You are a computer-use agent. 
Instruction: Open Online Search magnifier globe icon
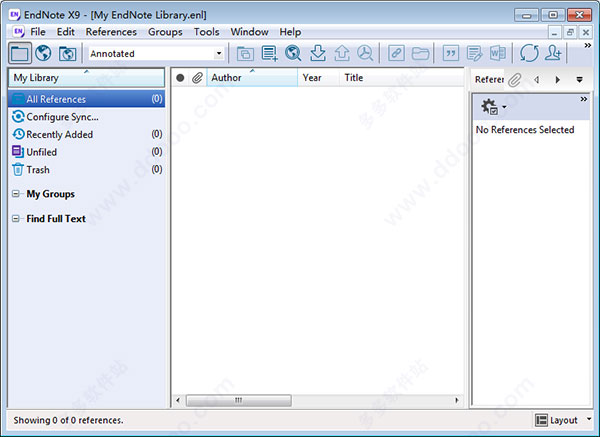click(x=293, y=53)
